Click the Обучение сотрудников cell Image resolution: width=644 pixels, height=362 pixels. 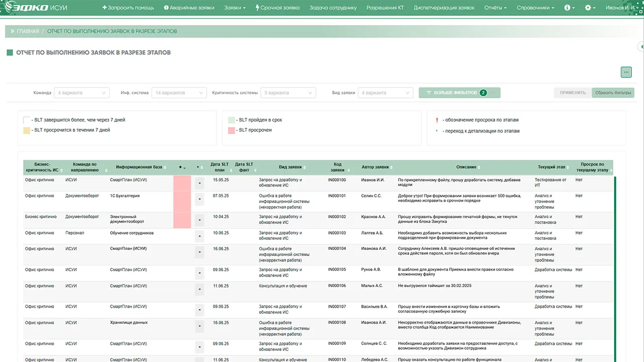point(132,233)
